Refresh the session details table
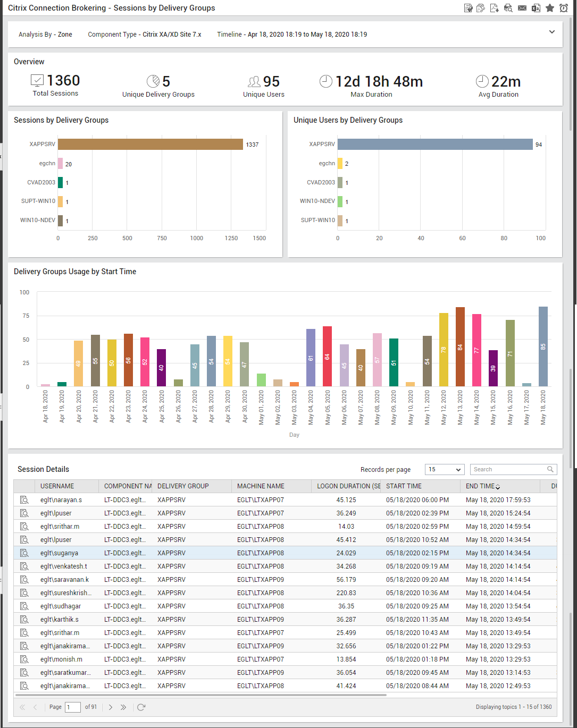The height and width of the screenshot is (728, 577). (141, 707)
